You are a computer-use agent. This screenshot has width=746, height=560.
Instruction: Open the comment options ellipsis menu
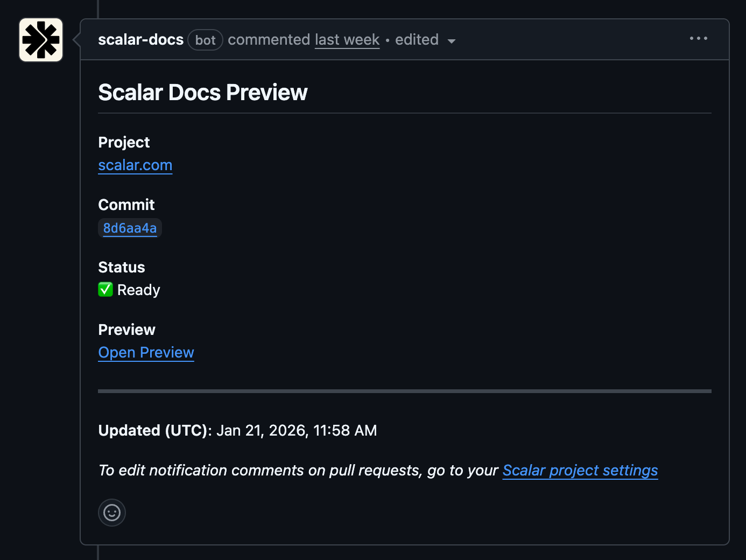pyautogui.click(x=699, y=38)
